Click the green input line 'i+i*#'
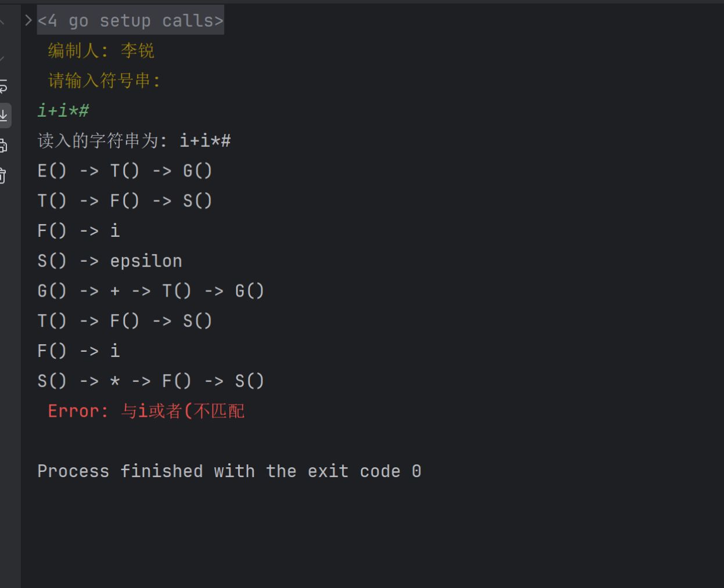This screenshot has width=724, height=588. pos(63,110)
